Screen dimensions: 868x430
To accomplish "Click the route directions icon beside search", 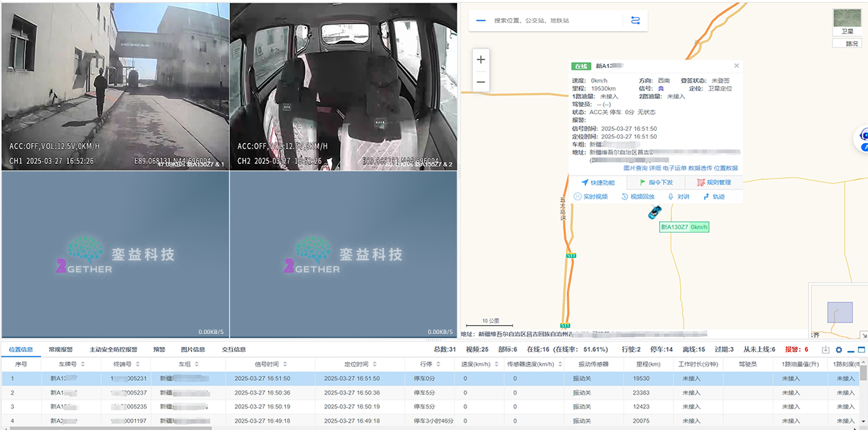I will coord(635,20).
